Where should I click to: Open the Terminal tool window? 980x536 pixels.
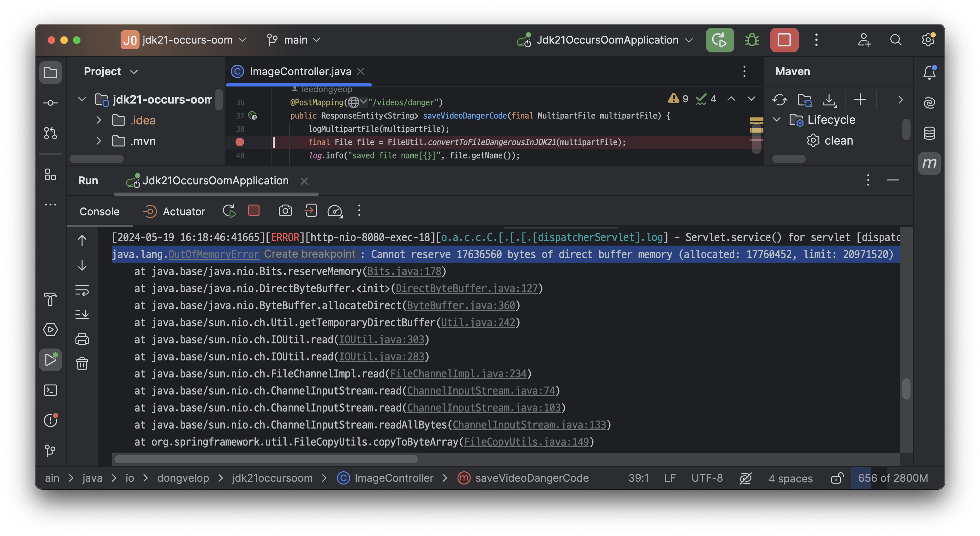pos(50,390)
